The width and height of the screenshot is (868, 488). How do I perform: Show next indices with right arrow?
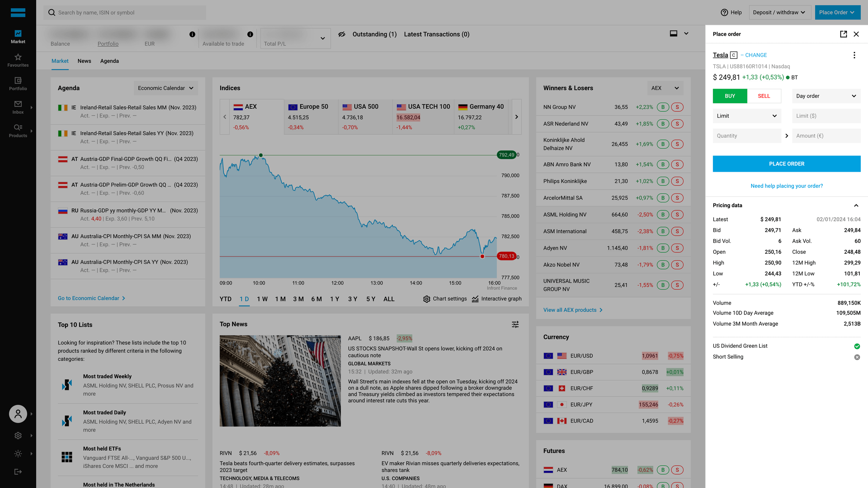[516, 117]
